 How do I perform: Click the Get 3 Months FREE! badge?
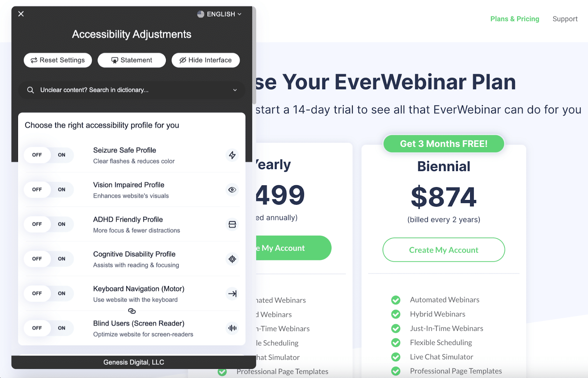pos(444,144)
